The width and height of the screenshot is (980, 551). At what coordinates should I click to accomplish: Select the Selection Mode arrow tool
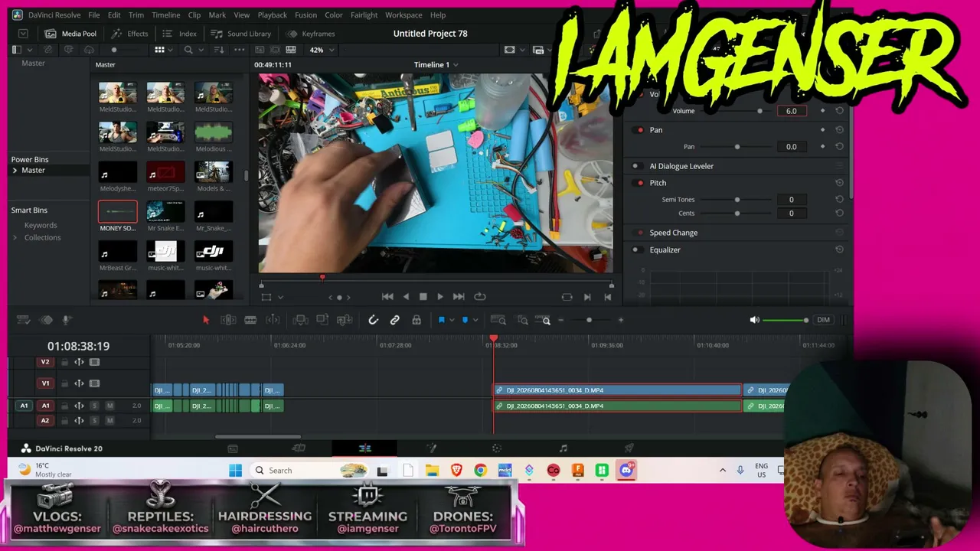(206, 320)
